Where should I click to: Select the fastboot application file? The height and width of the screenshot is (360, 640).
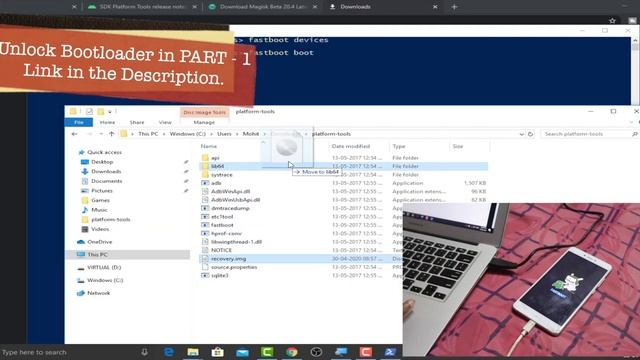pos(222,225)
